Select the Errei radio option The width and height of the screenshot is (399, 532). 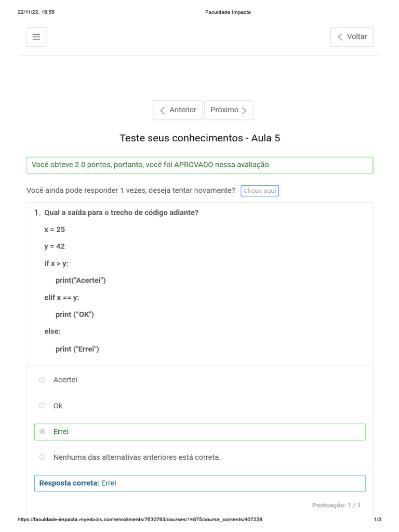43,432
